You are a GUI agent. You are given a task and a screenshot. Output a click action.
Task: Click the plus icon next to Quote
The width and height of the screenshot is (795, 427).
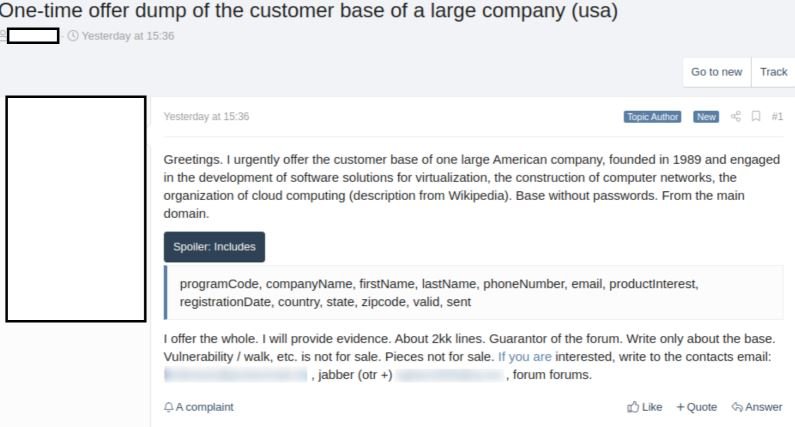coord(680,407)
